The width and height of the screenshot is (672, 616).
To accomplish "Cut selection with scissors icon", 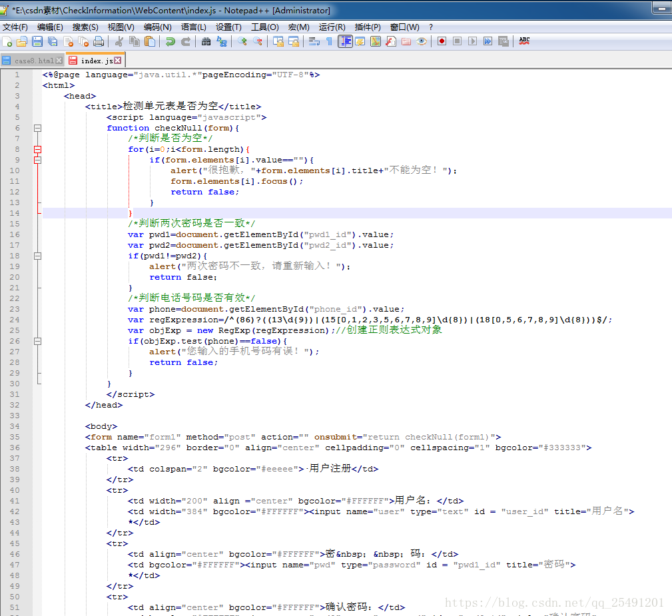I will tap(119, 41).
